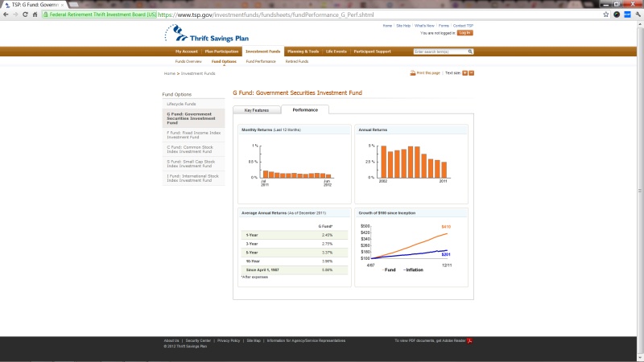The height and width of the screenshot is (362, 644).
Task: Click the browser Back arrow
Action: tap(6, 14)
